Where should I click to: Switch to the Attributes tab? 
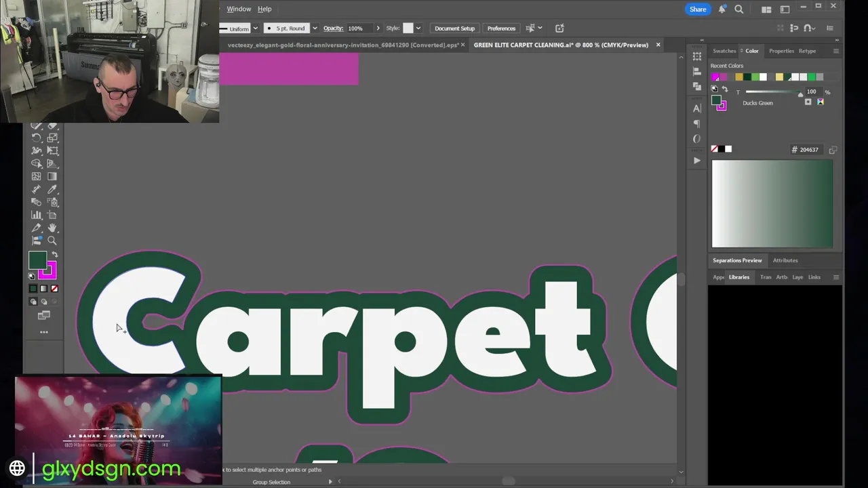tap(785, 260)
